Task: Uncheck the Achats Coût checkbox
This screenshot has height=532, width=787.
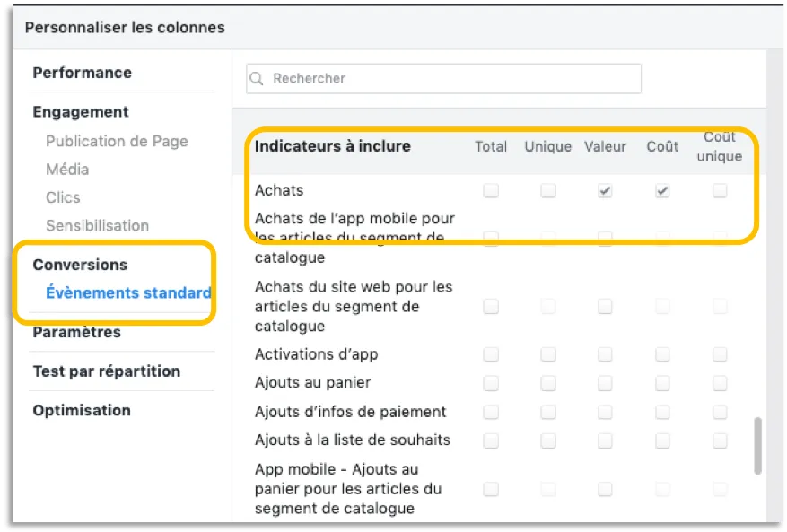Action: (x=662, y=191)
